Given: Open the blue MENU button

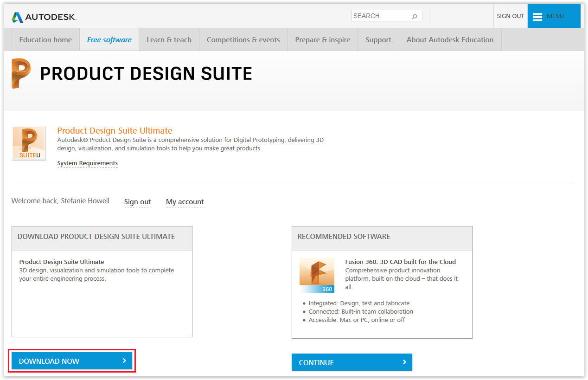Looking at the screenshot, I should pos(554,16).
